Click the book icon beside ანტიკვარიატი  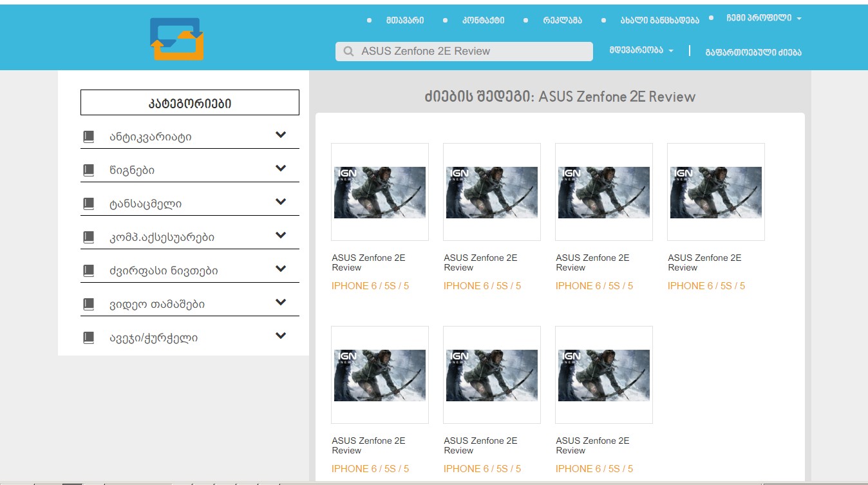coord(89,137)
